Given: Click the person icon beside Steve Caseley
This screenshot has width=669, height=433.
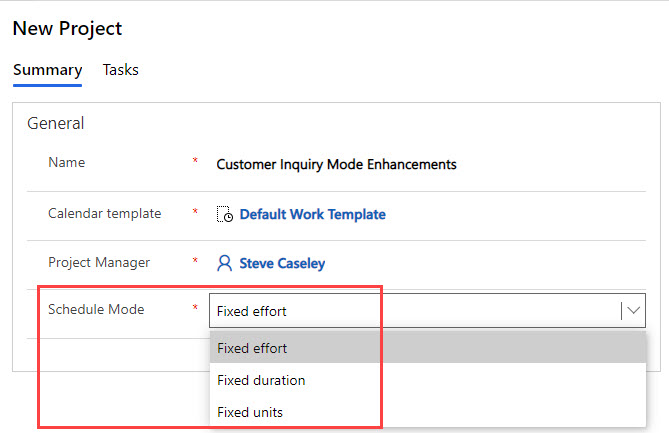Looking at the screenshot, I should 224,263.
